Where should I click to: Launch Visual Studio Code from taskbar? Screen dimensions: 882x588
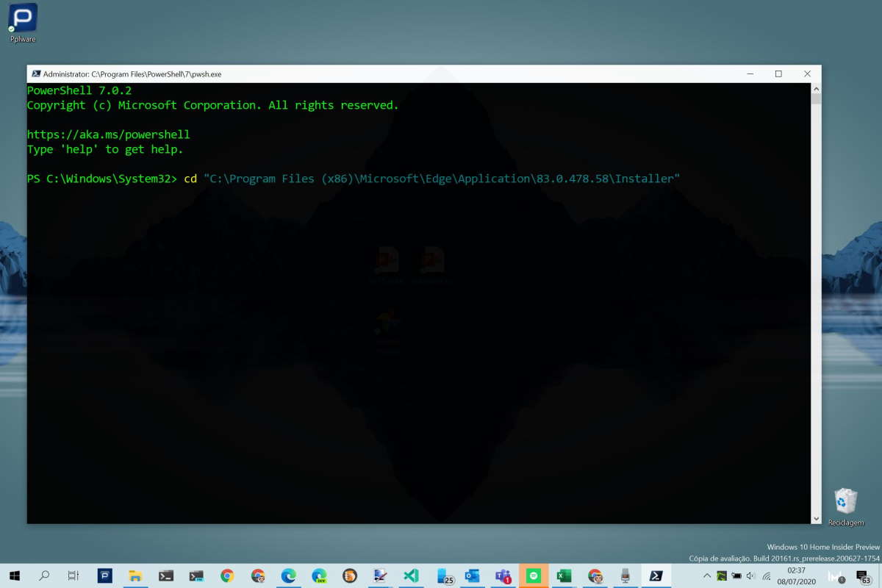[x=411, y=576]
